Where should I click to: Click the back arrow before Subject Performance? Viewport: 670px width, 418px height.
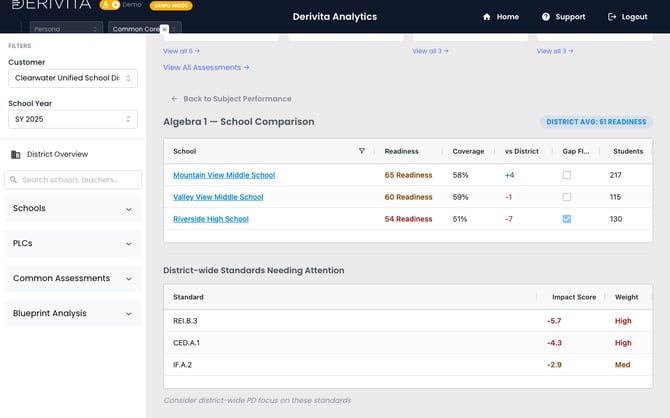174,99
